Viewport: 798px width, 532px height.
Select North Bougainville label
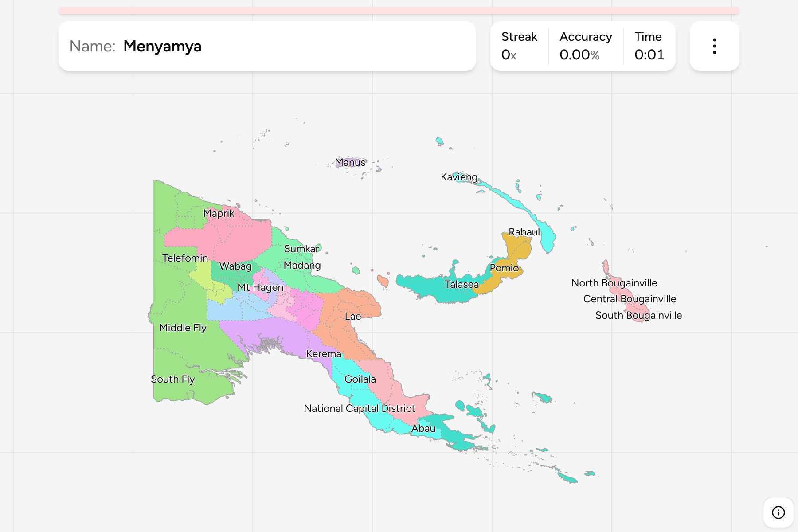pyautogui.click(x=614, y=283)
